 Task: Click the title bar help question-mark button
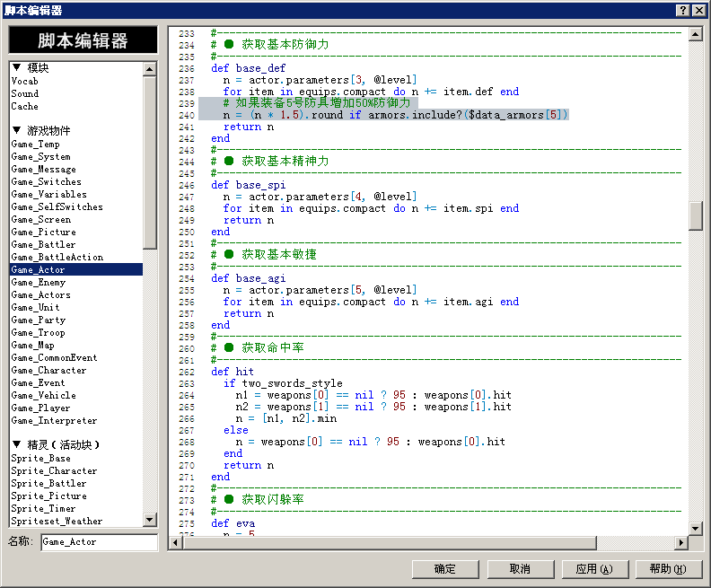[x=683, y=10]
